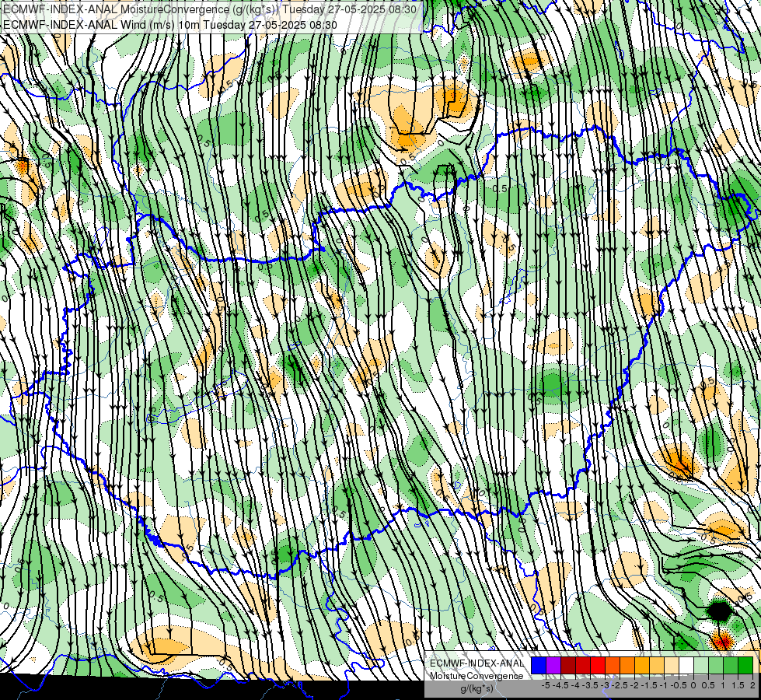
Task: Click the -0.5 legend scale value
Action: click(679, 685)
